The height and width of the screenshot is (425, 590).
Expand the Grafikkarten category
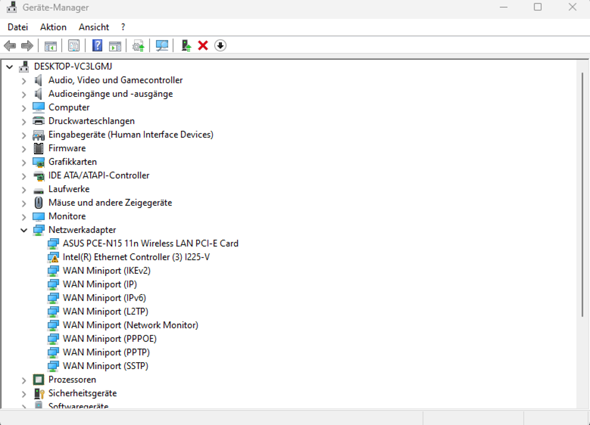(x=24, y=162)
